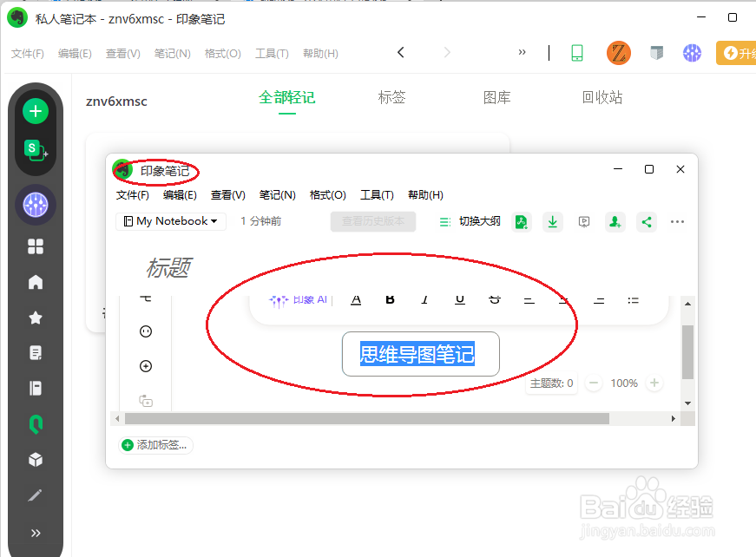
Task: Apply underline to the highlighted text
Action: coord(459,299)
